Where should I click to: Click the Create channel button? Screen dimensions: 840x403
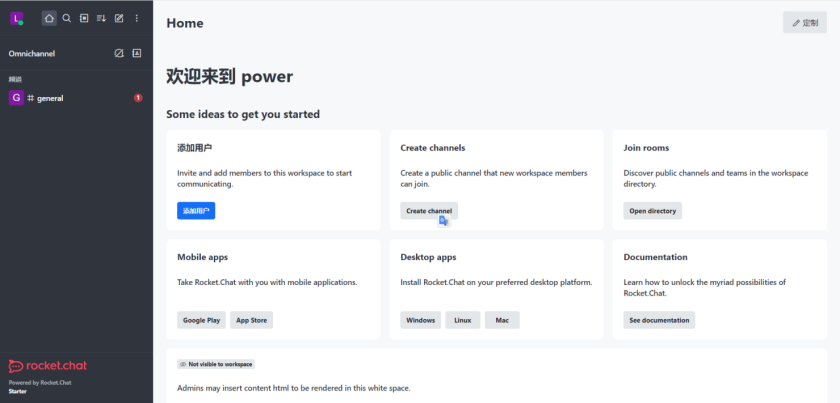[429, 211]
